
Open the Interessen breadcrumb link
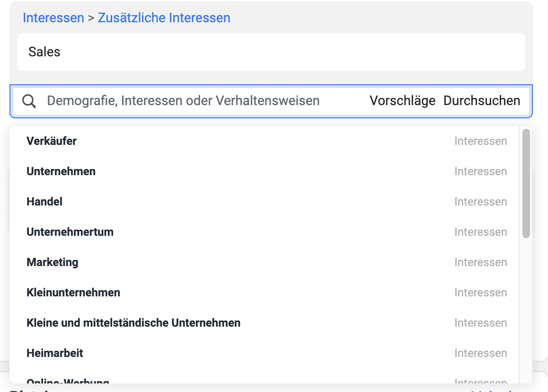point(53,18)
